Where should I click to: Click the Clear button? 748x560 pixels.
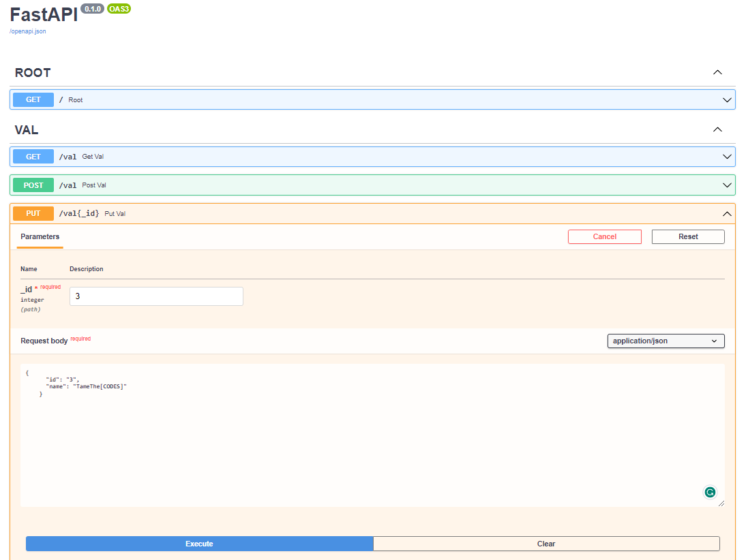[546, 544]
